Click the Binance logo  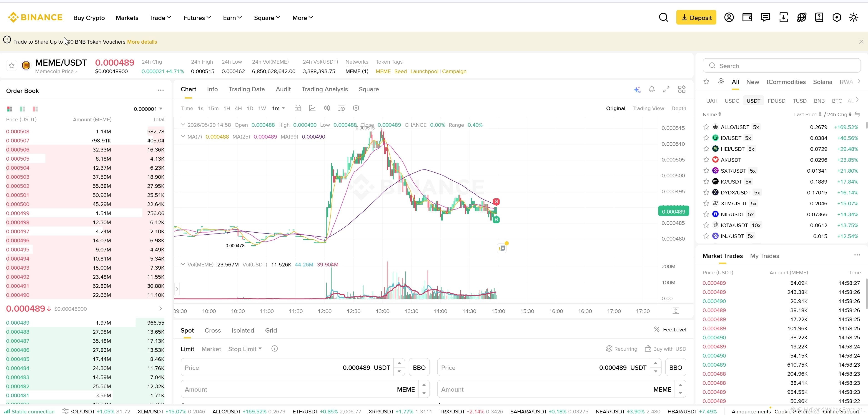pyautogui.click(x=35, y=17)
